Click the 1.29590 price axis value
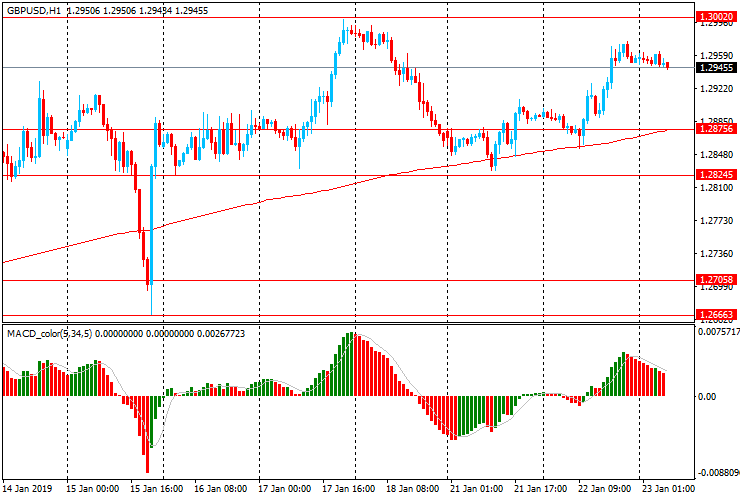The height and width of the screenshot is (500, 740). (716, 56)
